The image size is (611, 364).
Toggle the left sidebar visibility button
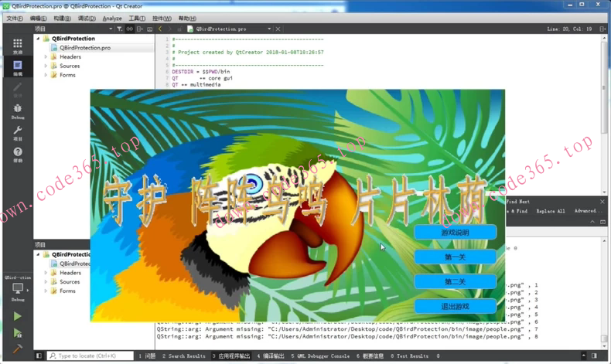pyautogui.click(x=39, y=356)
